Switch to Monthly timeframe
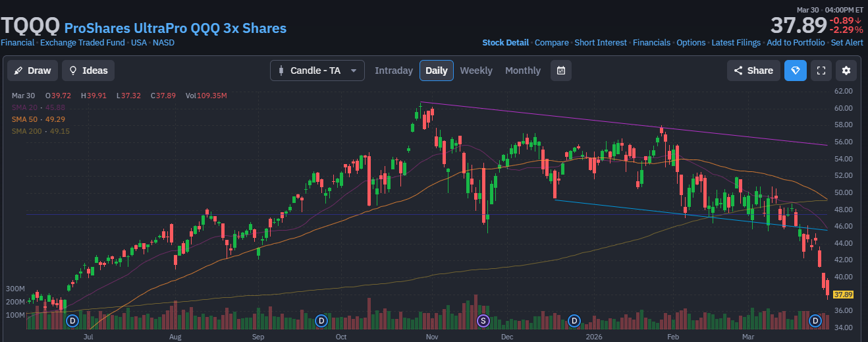The image size is (868, 342). tap(523, 71)
